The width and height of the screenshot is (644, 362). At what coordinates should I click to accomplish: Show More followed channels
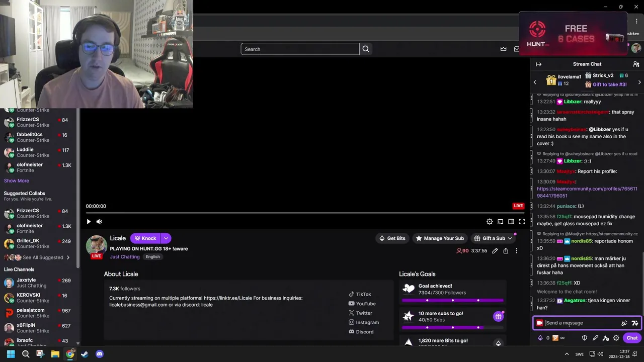[17, 181]
